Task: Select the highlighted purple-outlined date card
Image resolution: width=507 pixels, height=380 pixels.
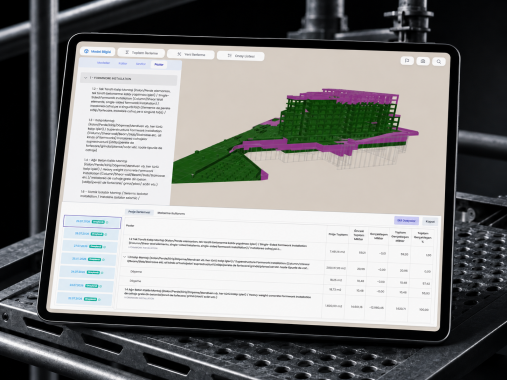Action: point(92,222)
